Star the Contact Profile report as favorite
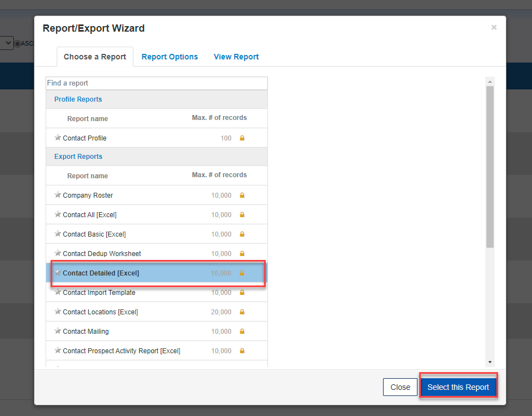This screenshot has height=416, width=532. coord(58,138)
